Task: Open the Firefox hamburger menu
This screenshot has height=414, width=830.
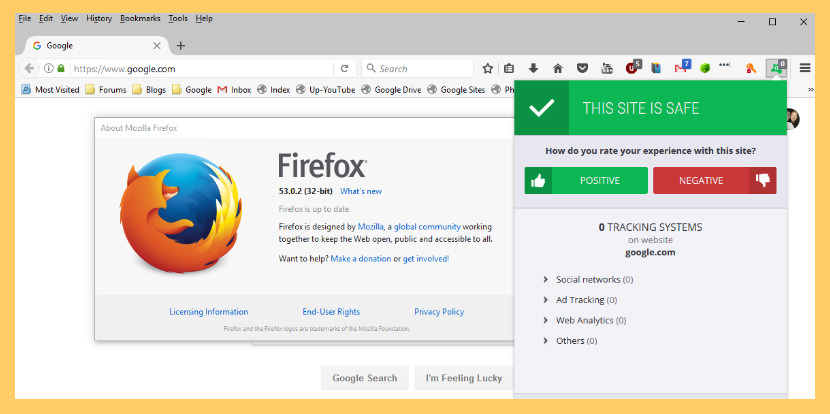Action: [x=805, y=68]
